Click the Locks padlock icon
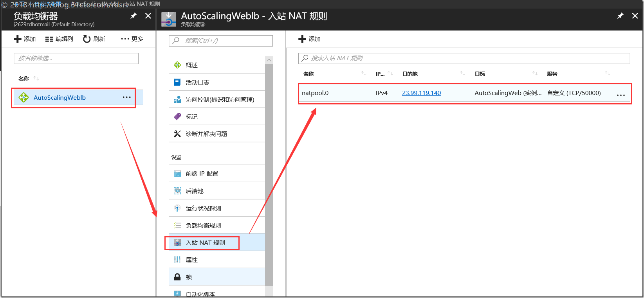 pyautogui.click(x=177, y=277)
